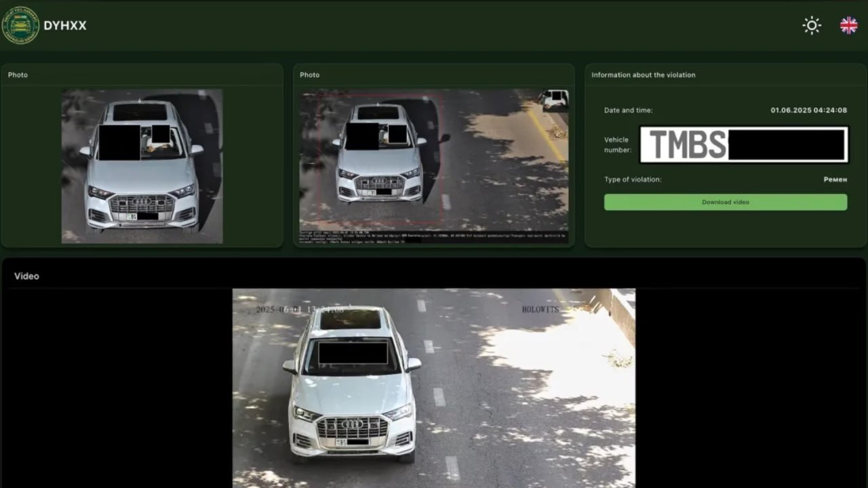Viewport: 868px width, 488px height.
Task: Click the TMBS vehicle number plate image
Action: pos(744,145)
